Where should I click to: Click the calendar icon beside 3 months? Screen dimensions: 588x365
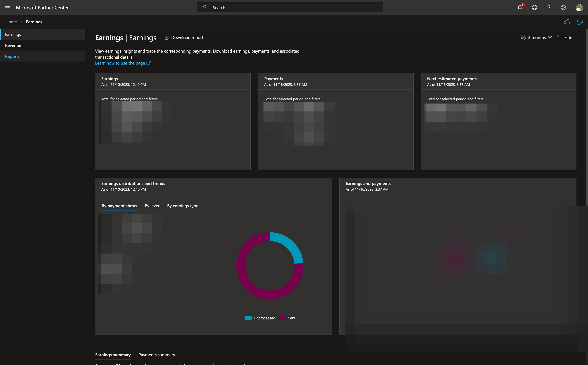coord(523,37)
